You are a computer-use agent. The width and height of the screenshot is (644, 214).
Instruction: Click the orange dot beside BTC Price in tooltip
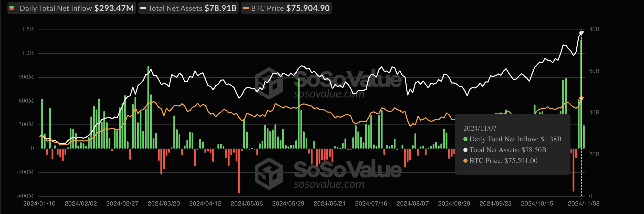tap(465, 161)
